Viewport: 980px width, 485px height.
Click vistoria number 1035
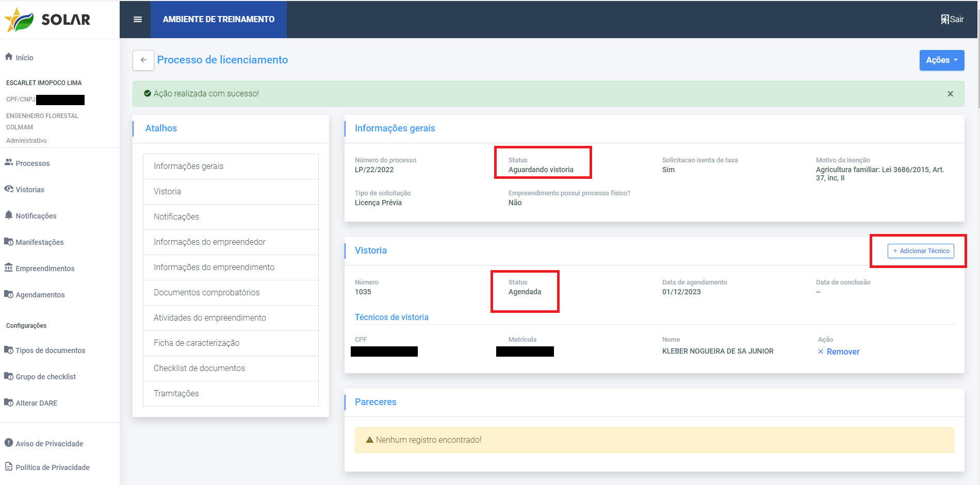coord(363,292)
